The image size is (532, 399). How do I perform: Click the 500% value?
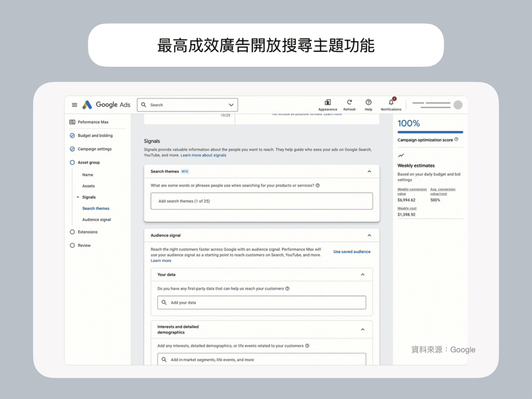coord(435,200)
